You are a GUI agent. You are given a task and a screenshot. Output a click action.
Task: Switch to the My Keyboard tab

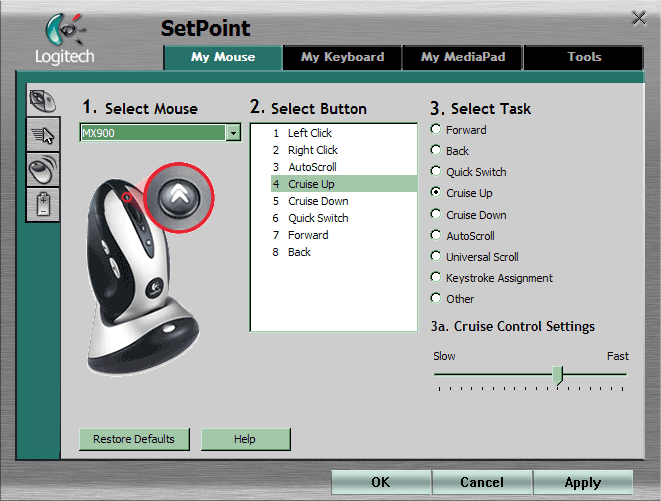[342, 57]
